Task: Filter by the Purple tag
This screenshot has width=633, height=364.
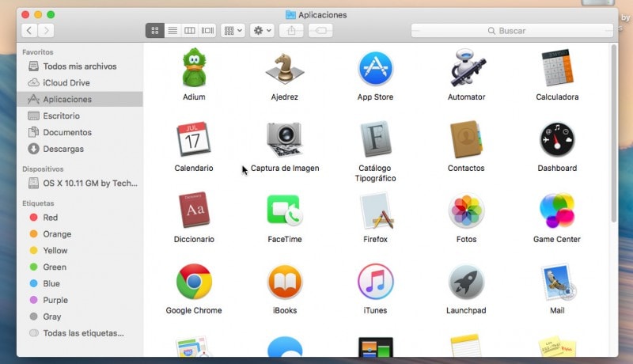Action: coord(80,300)
